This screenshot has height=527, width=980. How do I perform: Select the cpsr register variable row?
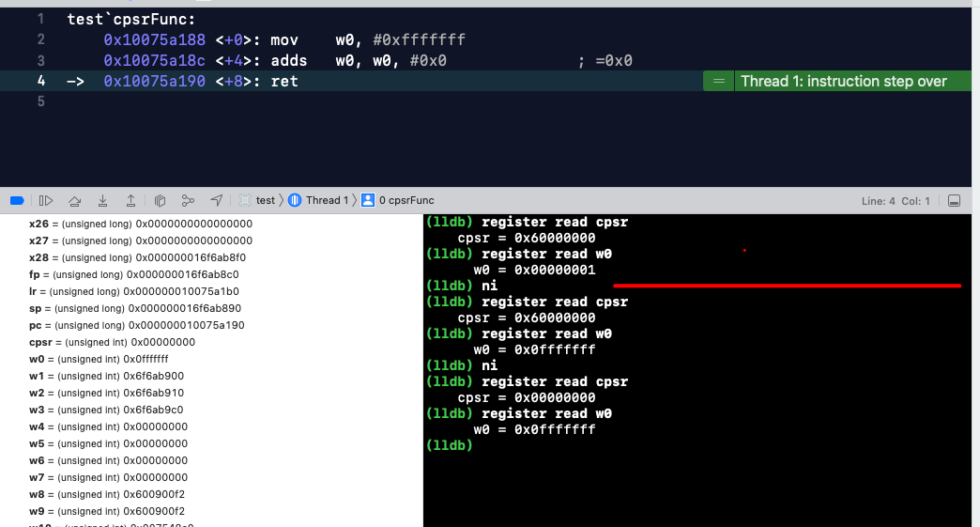pos(113,342)
